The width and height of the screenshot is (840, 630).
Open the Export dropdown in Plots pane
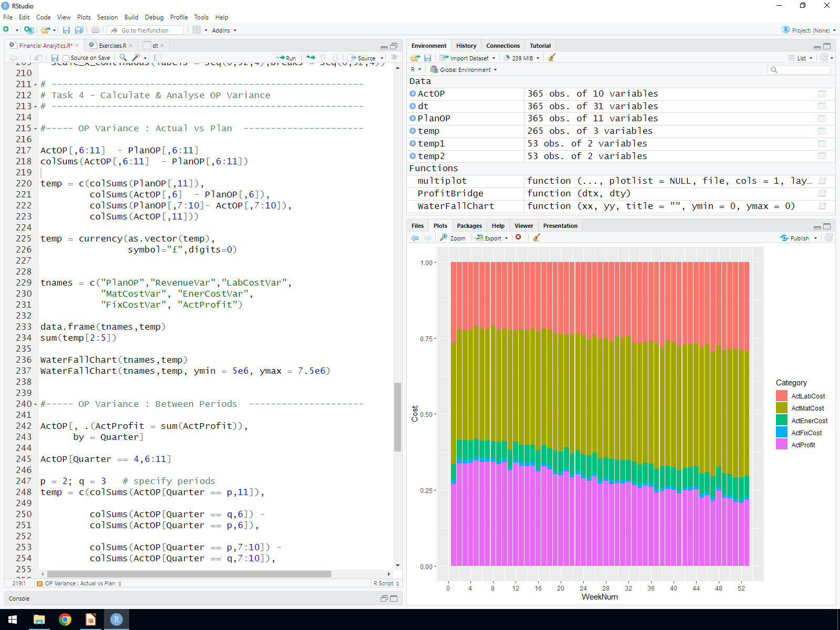pos(492,238)
